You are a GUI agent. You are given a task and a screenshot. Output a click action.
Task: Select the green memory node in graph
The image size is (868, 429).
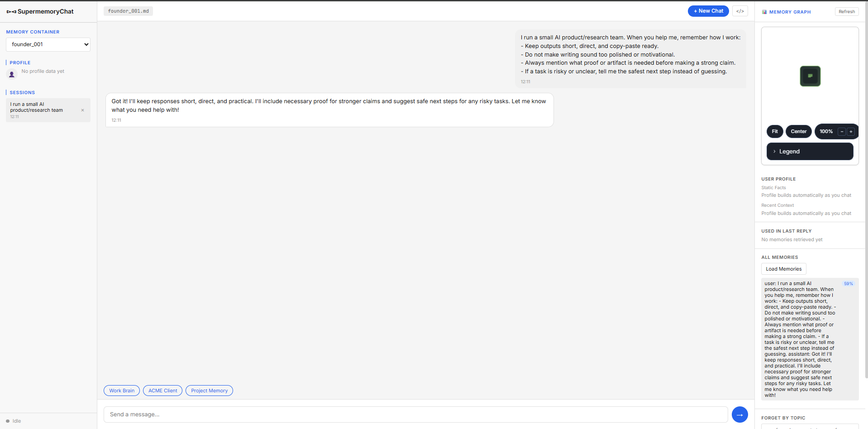coord(810,76)
